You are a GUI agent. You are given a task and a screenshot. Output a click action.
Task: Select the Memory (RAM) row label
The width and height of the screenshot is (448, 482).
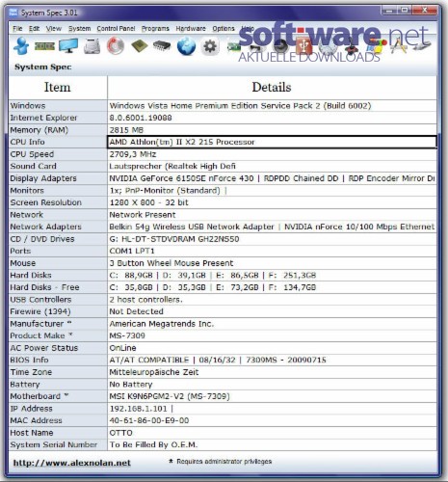tap(40, 130)
